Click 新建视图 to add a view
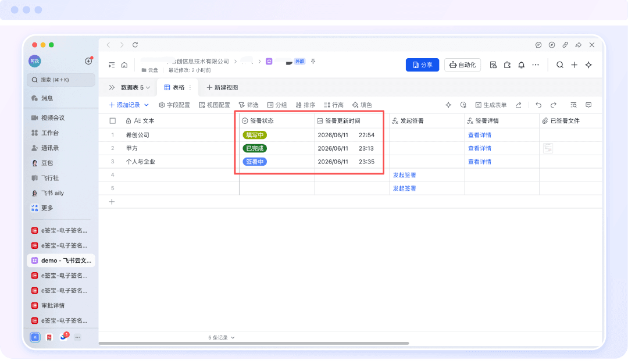This screenshot has height=364, width=628. click(222, 88)
